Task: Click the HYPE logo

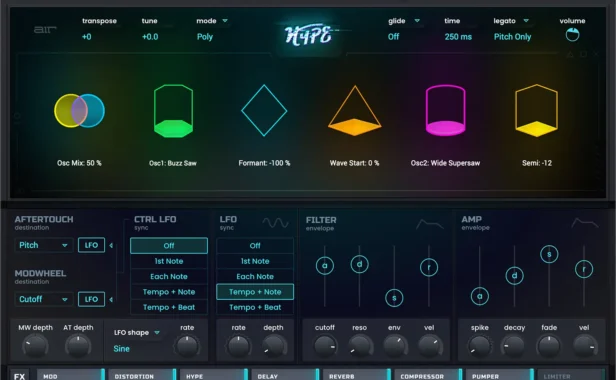Action: coord(309,35)
